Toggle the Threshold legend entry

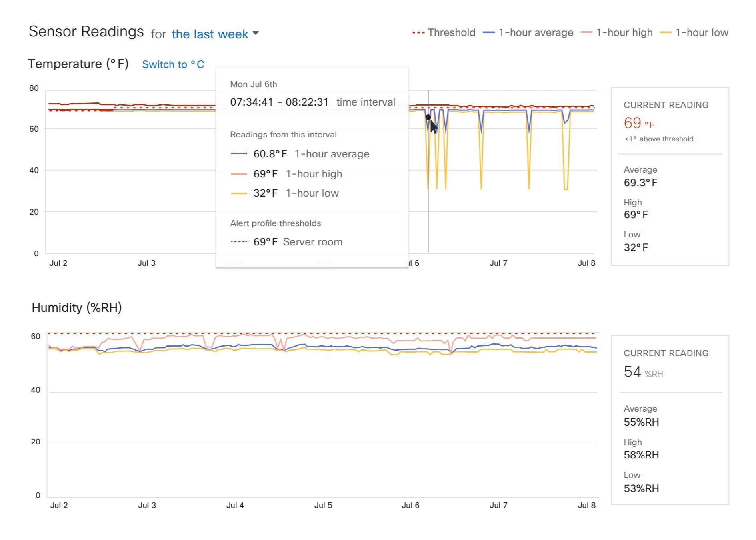click(444, 32)
